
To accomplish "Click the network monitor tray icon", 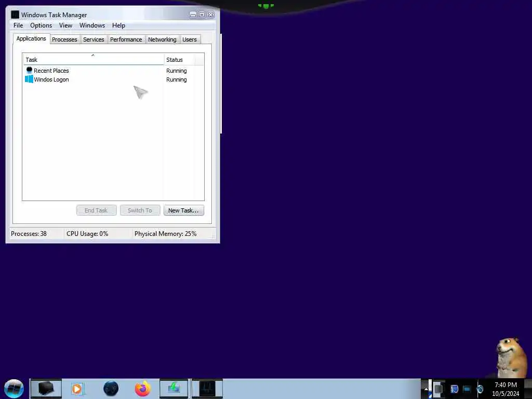I will pyautogui.click(x=467, y=389).
